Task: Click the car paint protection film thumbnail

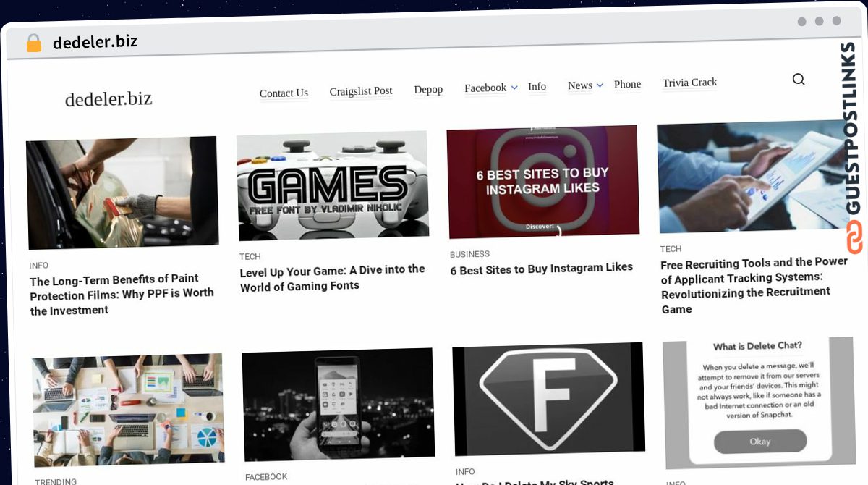Action: (x=122, y=193)
